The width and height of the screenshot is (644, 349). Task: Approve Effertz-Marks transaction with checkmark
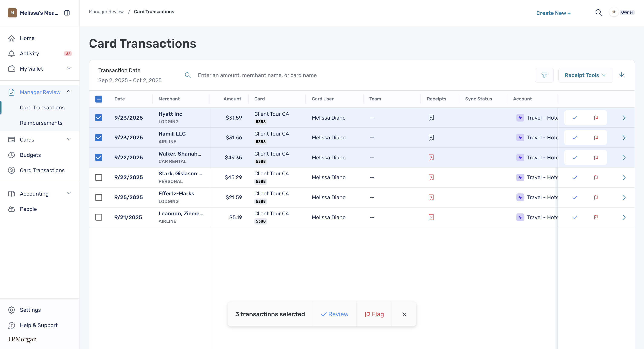tap(575, 197)
